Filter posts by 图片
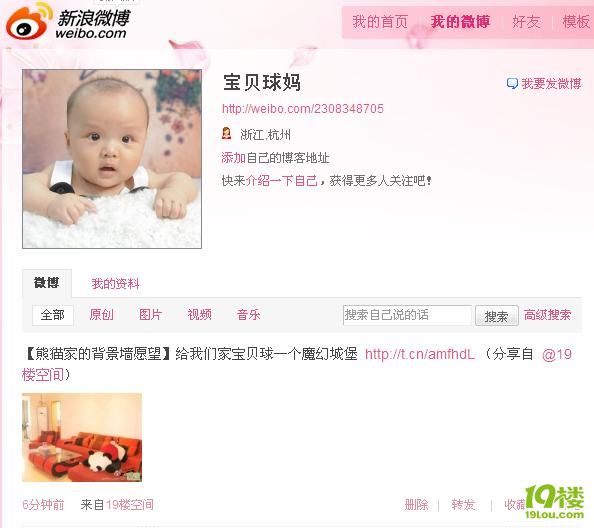The width and height of the screenshot is (594, 528). 150,314
